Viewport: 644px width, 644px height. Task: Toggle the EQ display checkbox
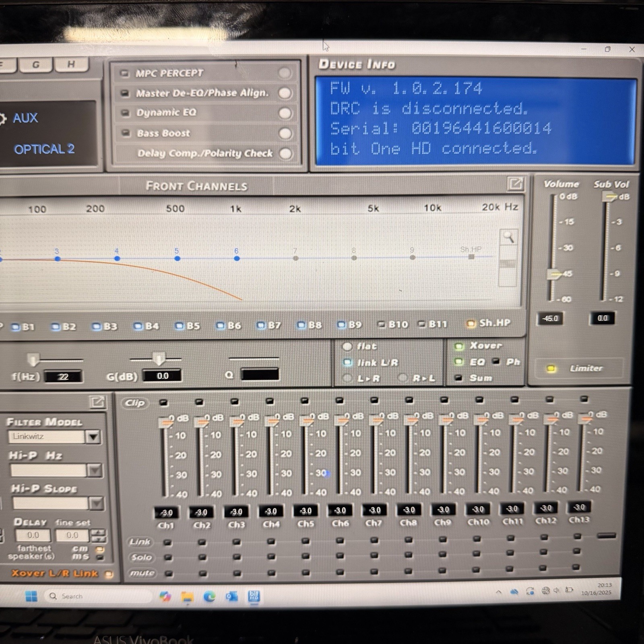tap(458, 362)
